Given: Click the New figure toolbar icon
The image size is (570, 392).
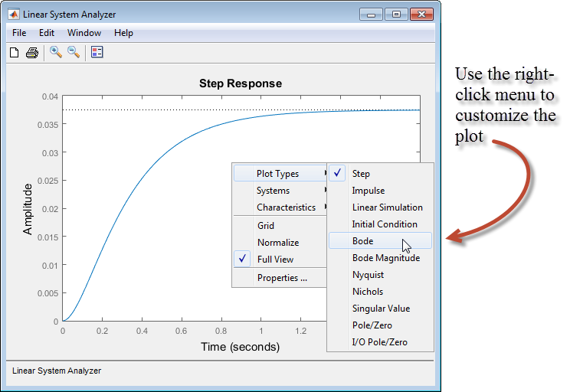Looking at the screenshot, I should (x=14, y=52).
